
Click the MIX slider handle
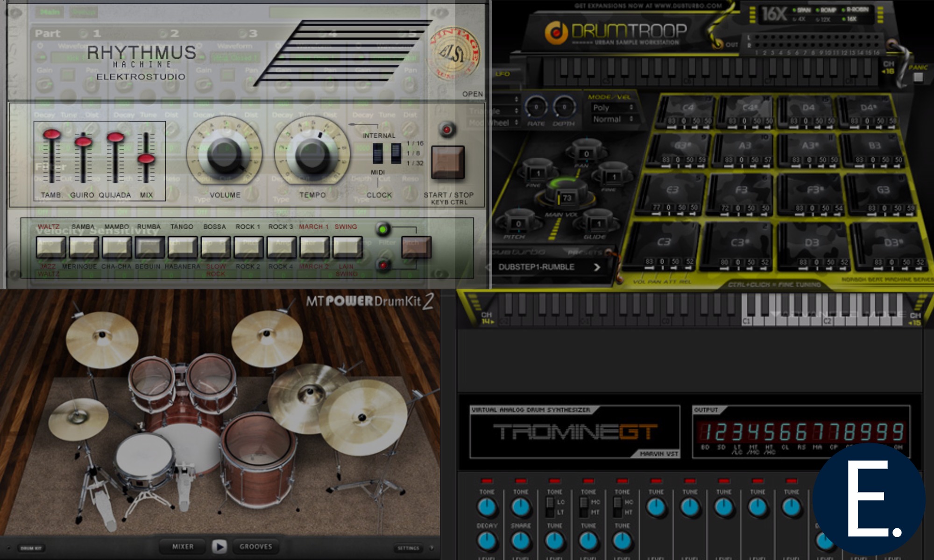coord(146,159)
